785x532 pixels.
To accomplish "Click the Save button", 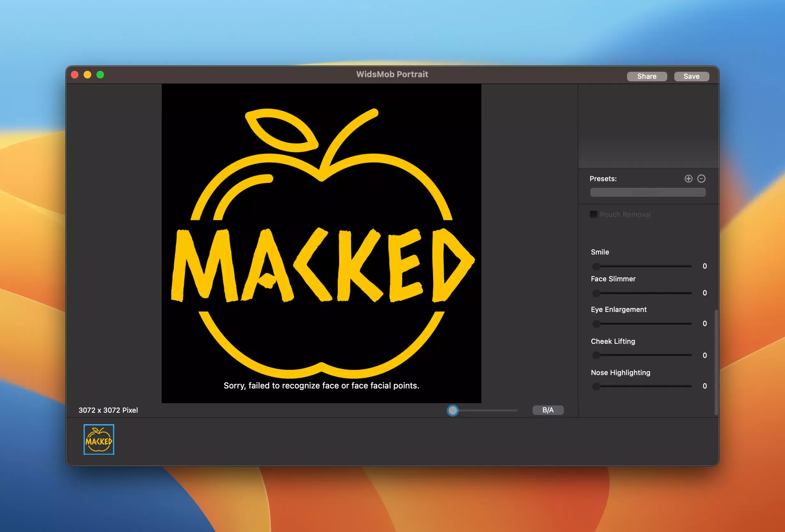I will tap(691, 76).
